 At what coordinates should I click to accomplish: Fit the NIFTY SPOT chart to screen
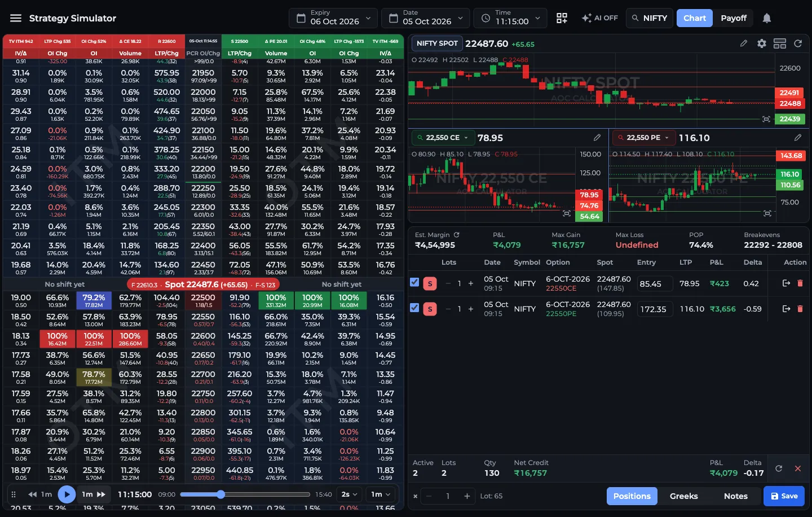(766, 119)
